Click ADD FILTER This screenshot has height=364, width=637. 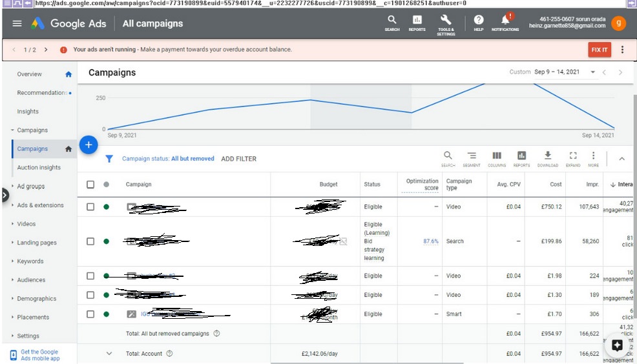(238, 159)
